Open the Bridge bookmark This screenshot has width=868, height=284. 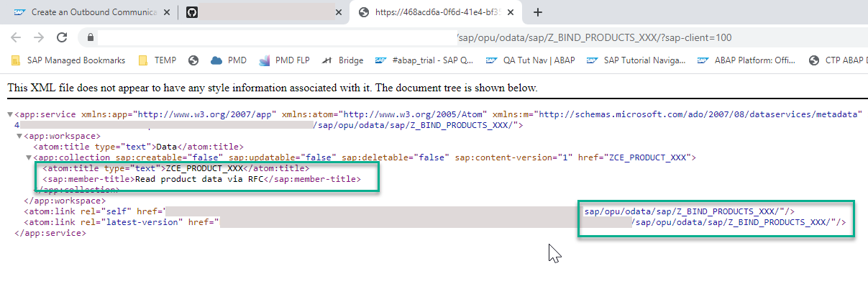(x=342, y=60)
